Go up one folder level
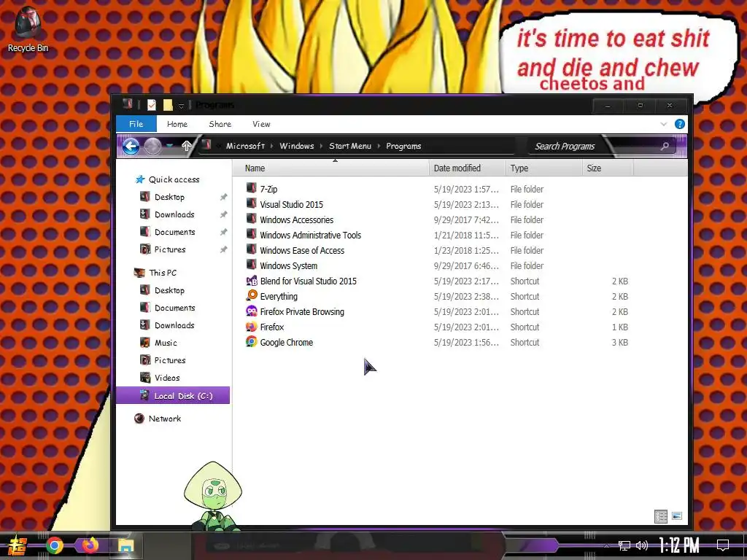 [186, 146]
